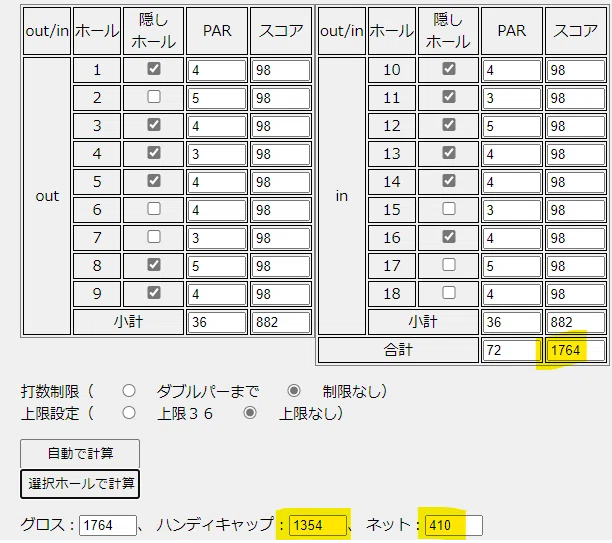This screenshot has height=543, width=612.
Task: Click the 合計 label cell
Action: 398,350
